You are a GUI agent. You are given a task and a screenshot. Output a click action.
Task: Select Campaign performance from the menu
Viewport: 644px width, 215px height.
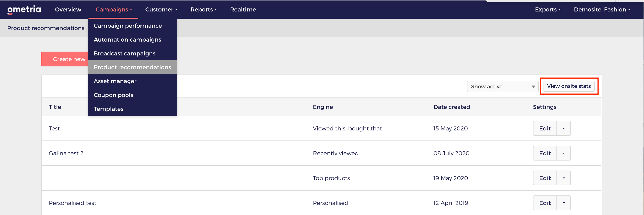point(133,26)
